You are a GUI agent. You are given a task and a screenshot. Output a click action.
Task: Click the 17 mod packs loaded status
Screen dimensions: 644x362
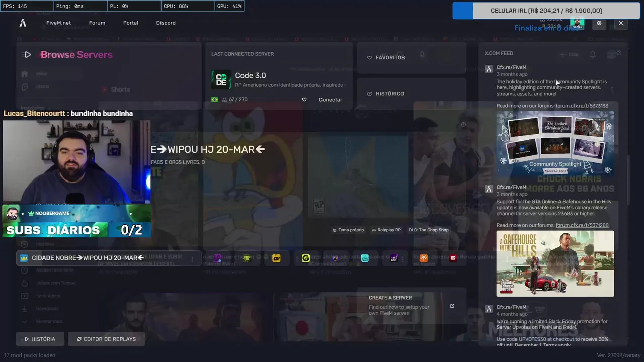pos(29,355)
